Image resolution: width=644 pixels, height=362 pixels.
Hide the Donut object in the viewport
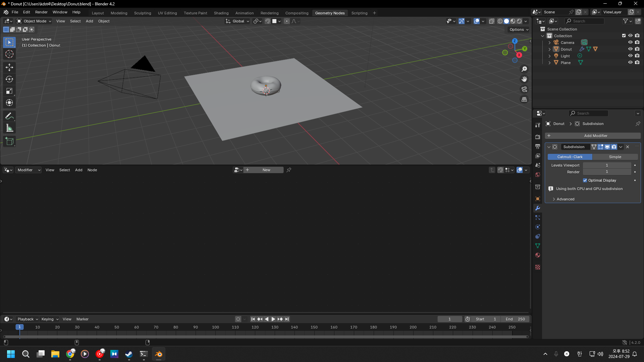pos(630,49)
